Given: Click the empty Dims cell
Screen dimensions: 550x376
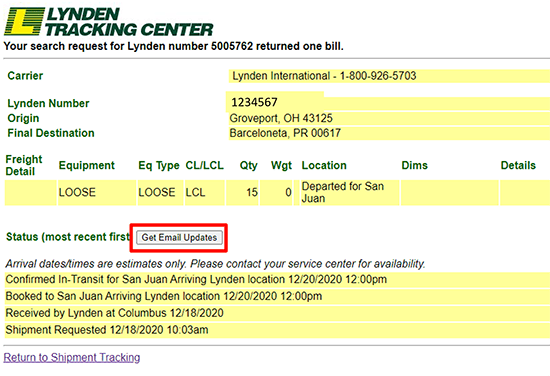Looking at the screenshot, I should (449, 192).
